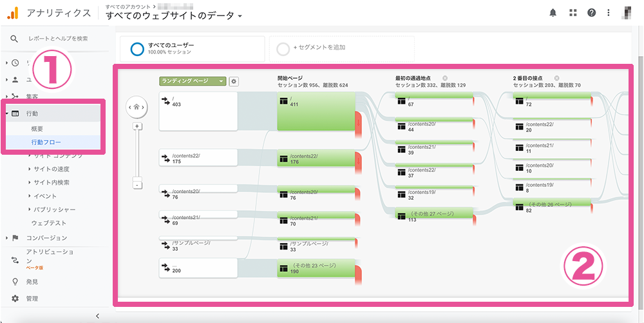This screenshot has width=644, height=323.
Task: Click start page node /contents22/ with 176
Action: pos(316,159)
